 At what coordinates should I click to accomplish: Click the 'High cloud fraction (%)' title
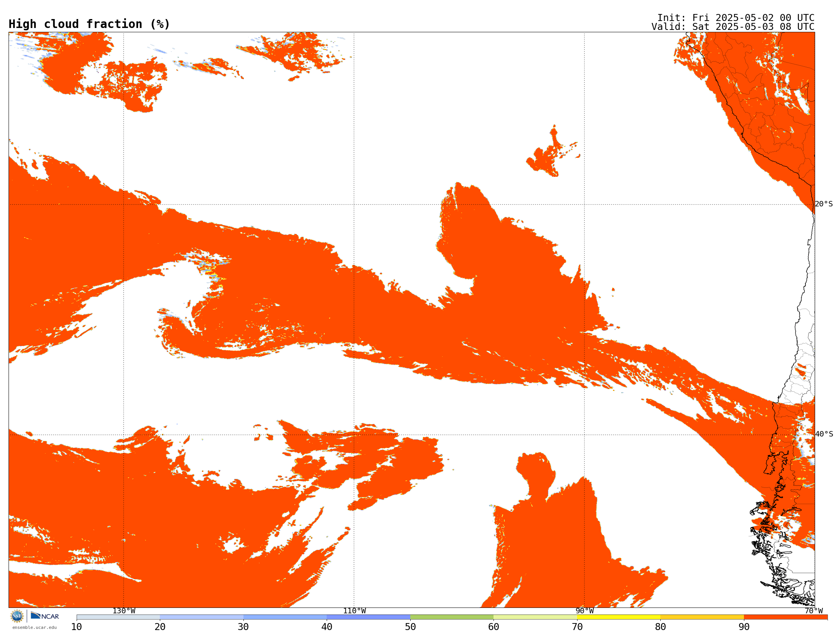(x=89, y=24)
